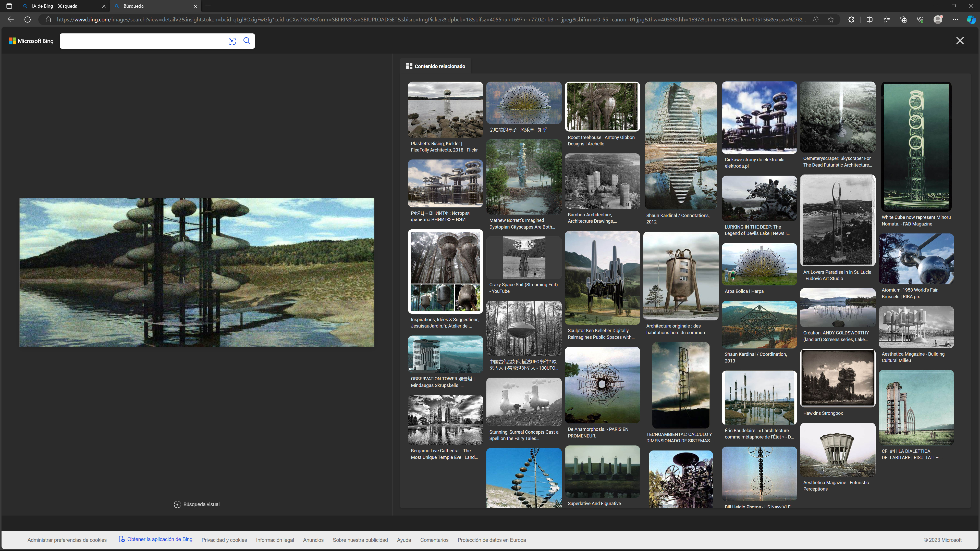Click the Búsqueda visual button below image
Image resolution: width=980 pixels, height=551 pixels.
click(197, 504)
